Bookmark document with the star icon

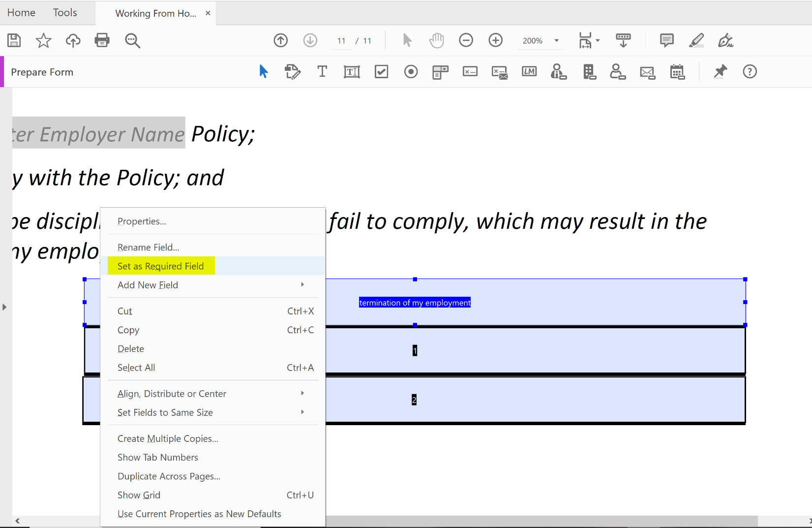tap(43, 40)
